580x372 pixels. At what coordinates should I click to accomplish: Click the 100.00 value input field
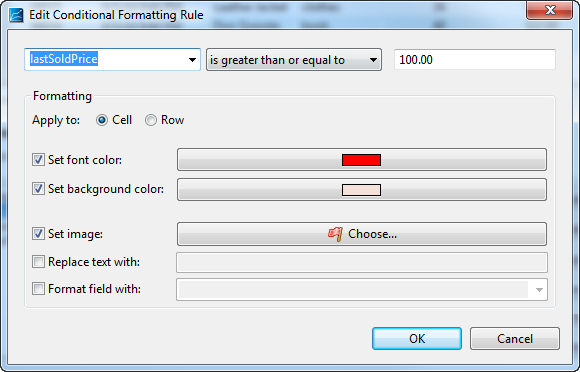[x=475, y=60]
